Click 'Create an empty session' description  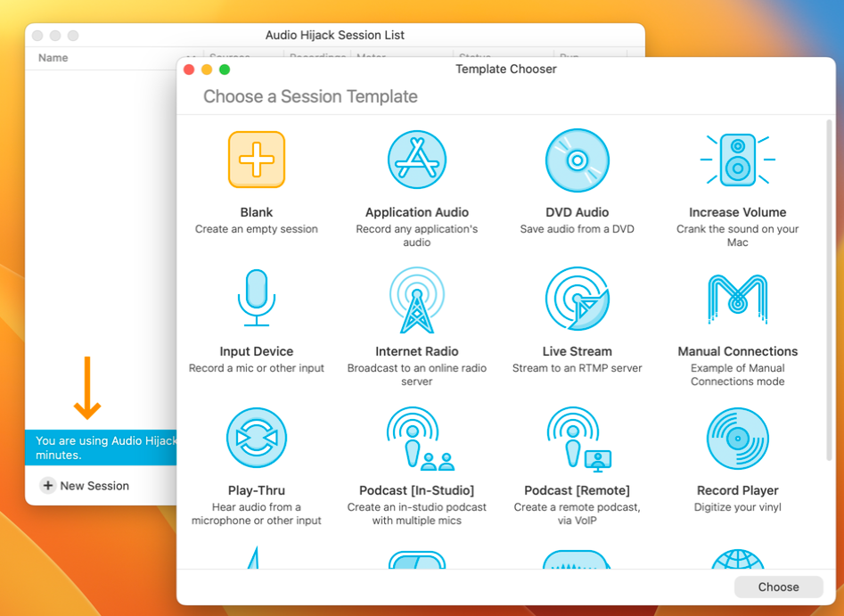[256, 229]
